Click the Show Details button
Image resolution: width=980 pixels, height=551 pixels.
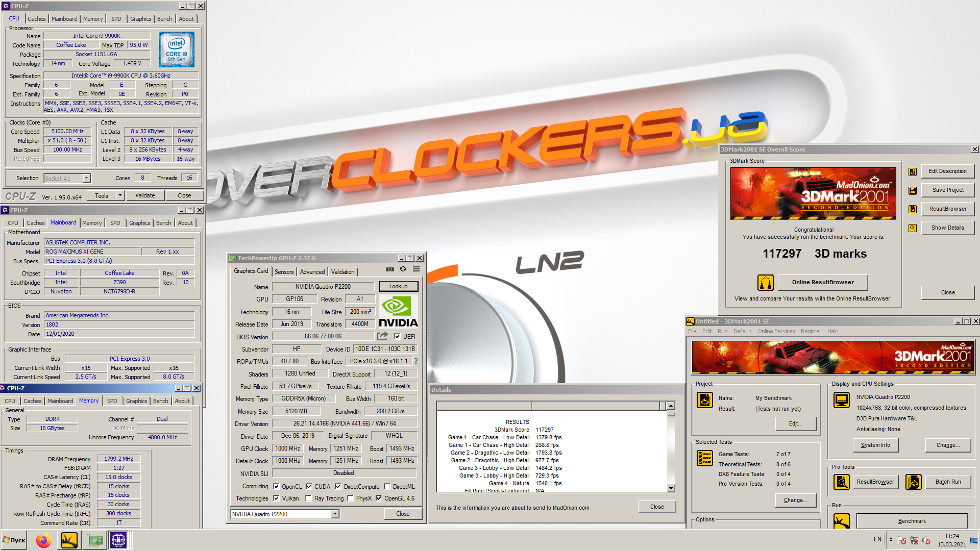947,228
